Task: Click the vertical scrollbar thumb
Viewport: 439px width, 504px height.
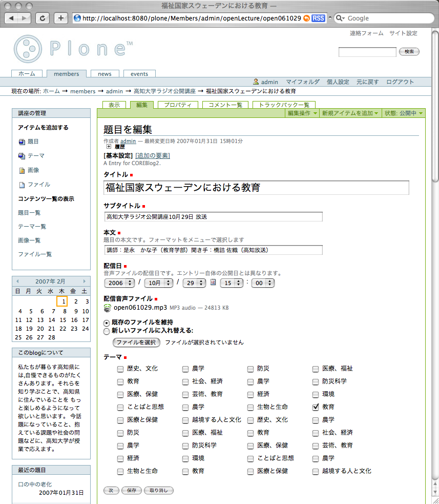Action: [x=435, y=106]
